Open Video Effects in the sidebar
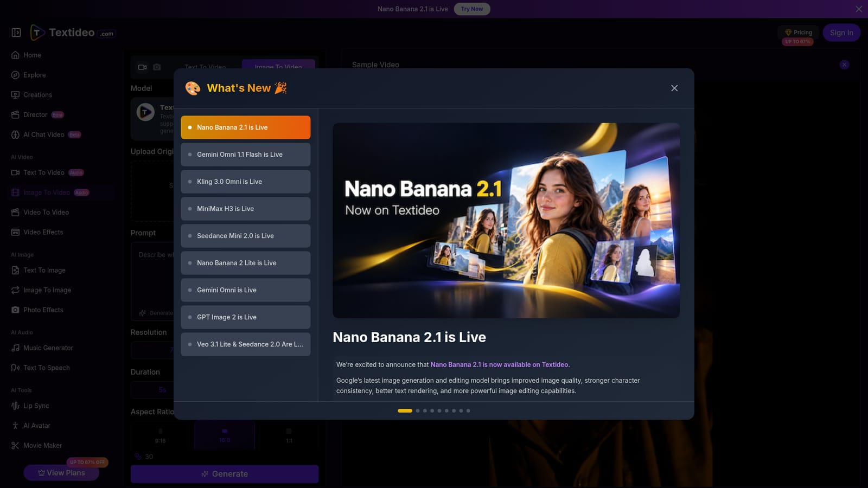The width and height of the screenshot is (868, 488). point(37,232)
